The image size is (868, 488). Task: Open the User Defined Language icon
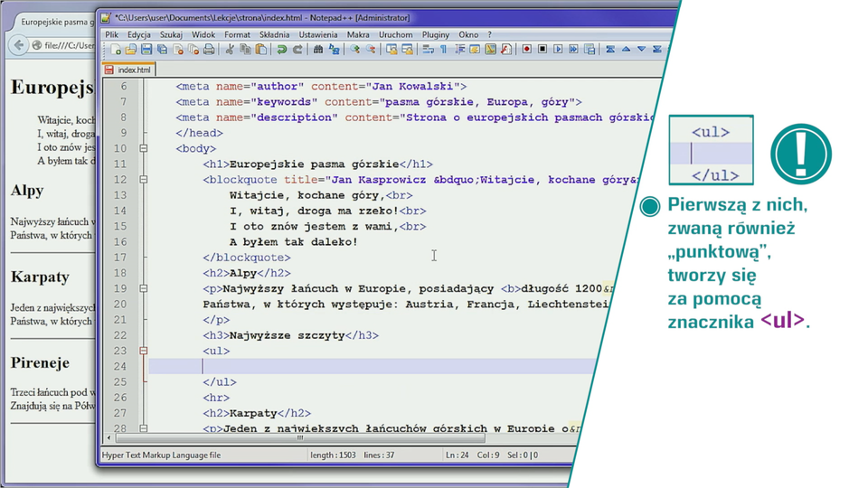click(475, 50)
